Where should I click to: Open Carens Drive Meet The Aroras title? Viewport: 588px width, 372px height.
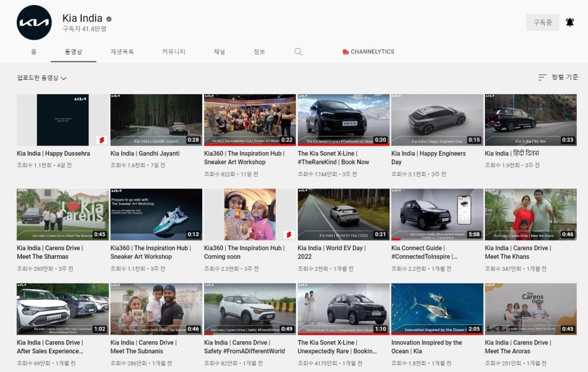(518, 347)
